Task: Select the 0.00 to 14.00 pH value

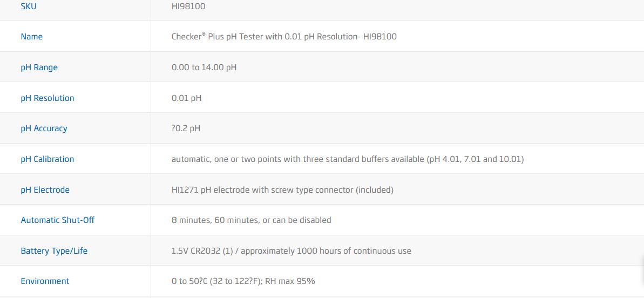Action: click(x=204, y=67)
